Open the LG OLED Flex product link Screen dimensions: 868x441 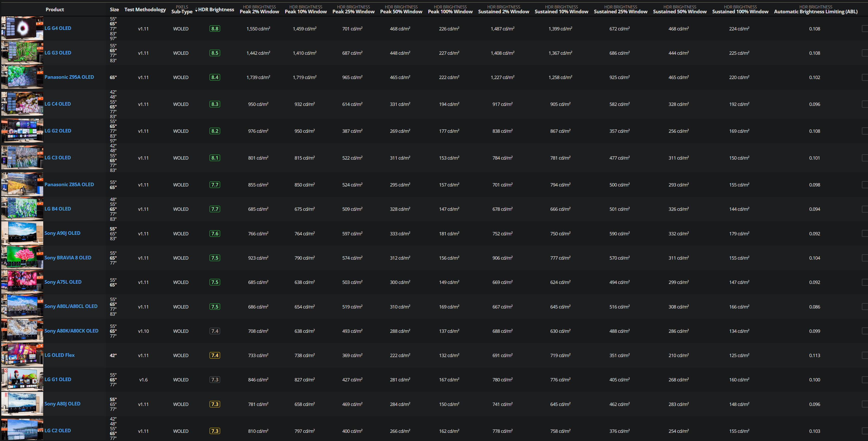click(59, 355)
